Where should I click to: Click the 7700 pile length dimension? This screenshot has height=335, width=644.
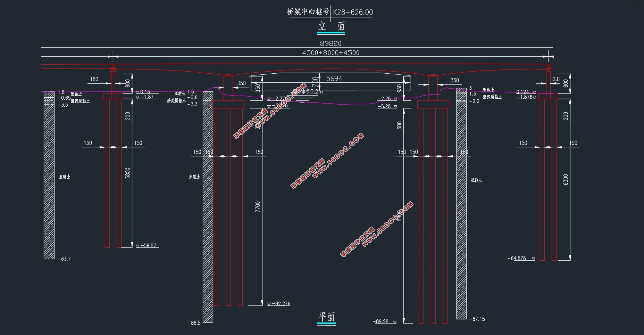coord(258,207)
